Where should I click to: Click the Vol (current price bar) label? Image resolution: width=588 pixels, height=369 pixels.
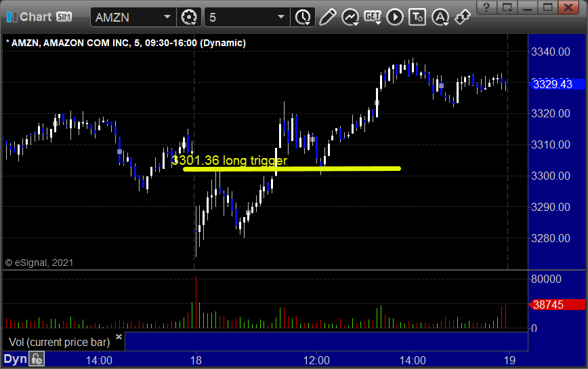[x=59, y=342]
